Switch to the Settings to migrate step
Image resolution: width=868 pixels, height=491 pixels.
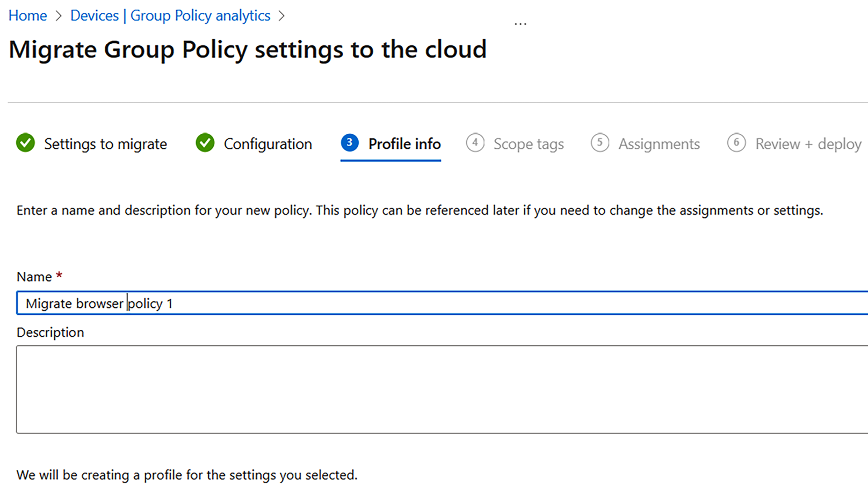pyautogui.click(x=105, y=144)
